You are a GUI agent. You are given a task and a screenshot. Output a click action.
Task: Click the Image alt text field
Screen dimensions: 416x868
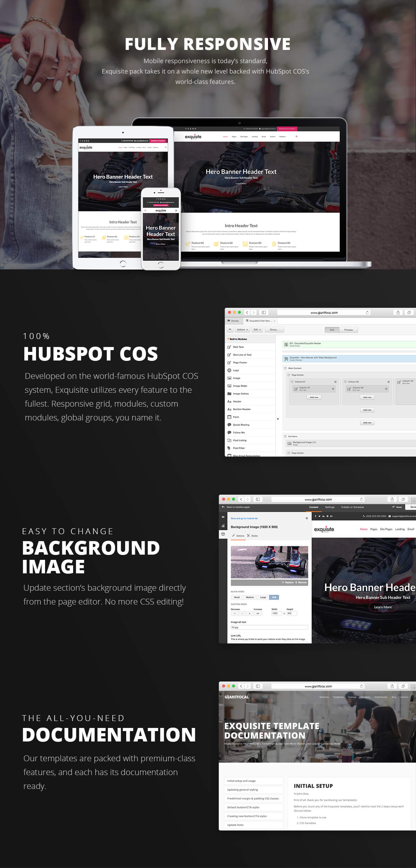tap(269, 627)
